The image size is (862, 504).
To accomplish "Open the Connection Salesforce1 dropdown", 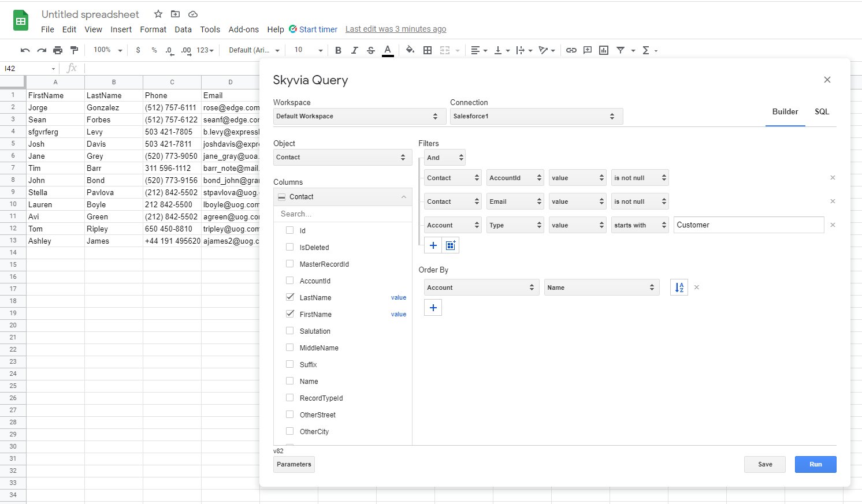I will pyautogui.click(x=536, y=116).
